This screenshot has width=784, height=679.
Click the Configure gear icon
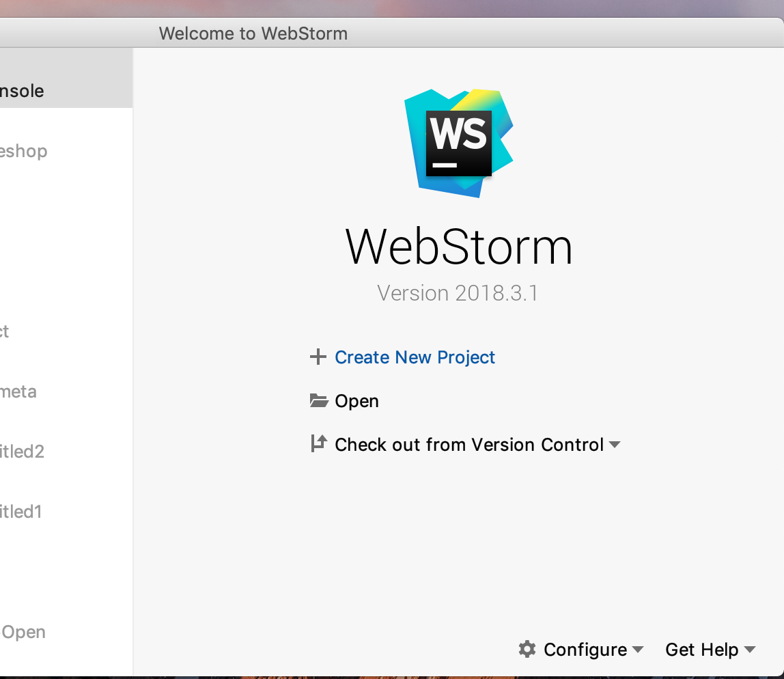point(527,649)
